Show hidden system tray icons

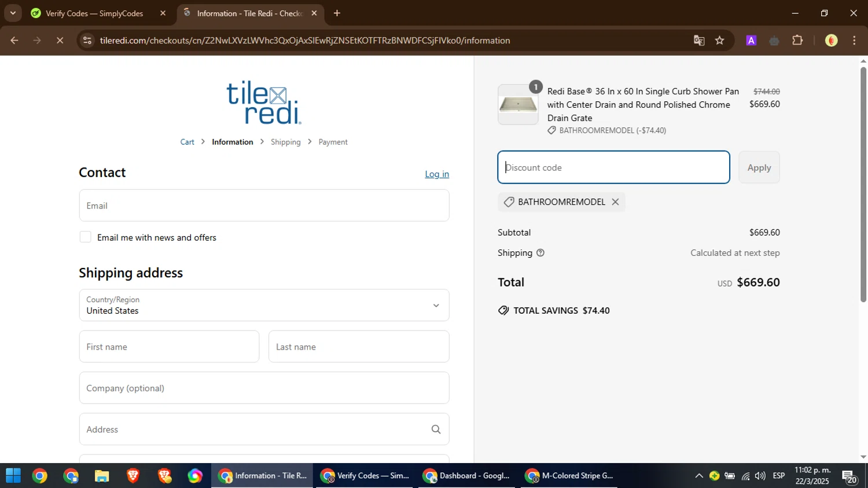(x=698, y=476)
